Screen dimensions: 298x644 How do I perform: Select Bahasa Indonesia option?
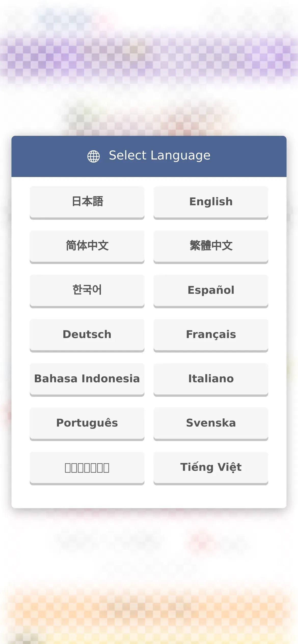click(x=87, y=379)
